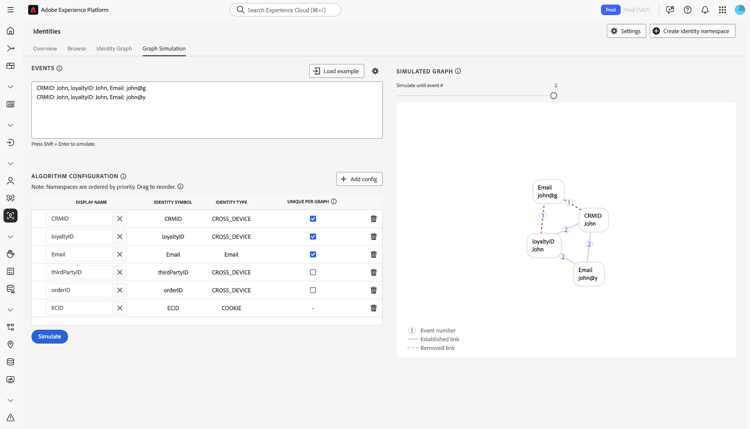
Task: Clear the loyaltyID display name
Action: [x=120, y=237]
